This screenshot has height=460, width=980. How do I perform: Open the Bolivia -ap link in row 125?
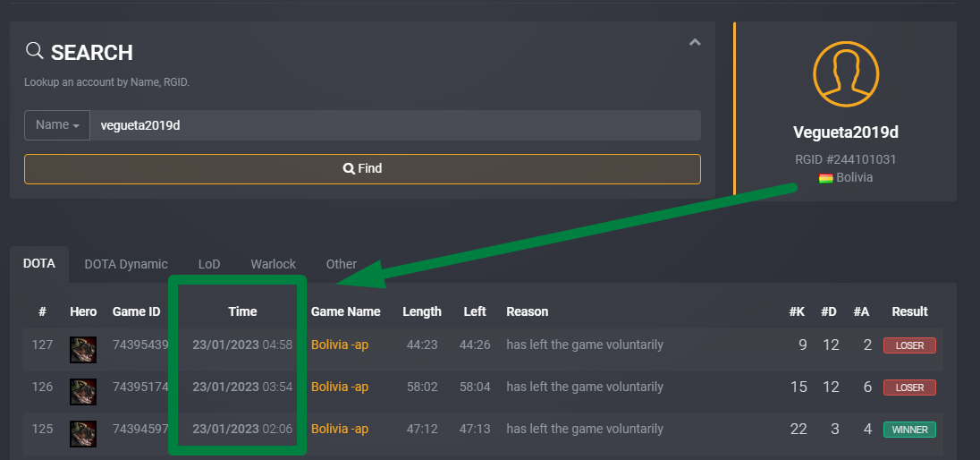coord(340,429)
